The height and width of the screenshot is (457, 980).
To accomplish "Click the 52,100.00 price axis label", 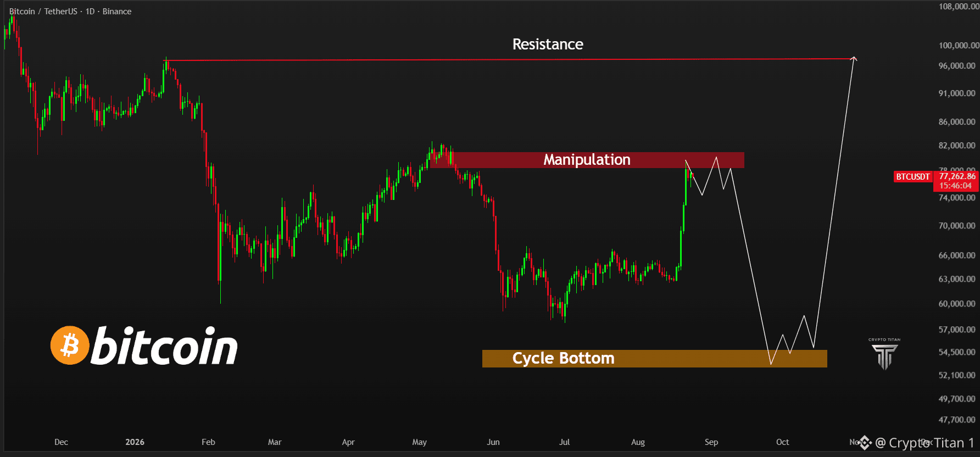I will 957,375.
